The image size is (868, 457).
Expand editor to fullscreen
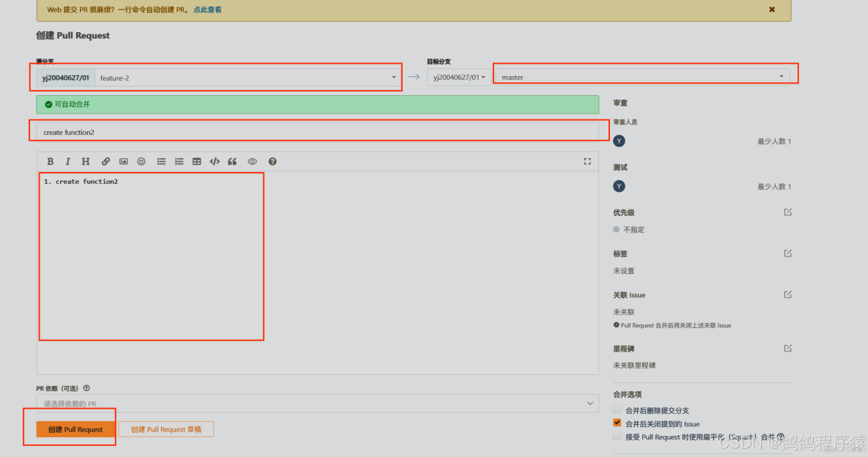[587, 161]
